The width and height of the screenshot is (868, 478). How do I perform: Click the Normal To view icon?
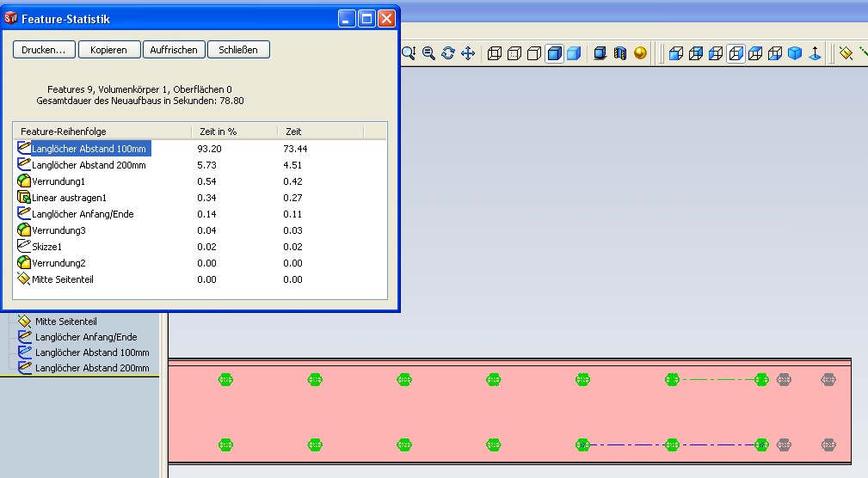click(x=815, y=53)
